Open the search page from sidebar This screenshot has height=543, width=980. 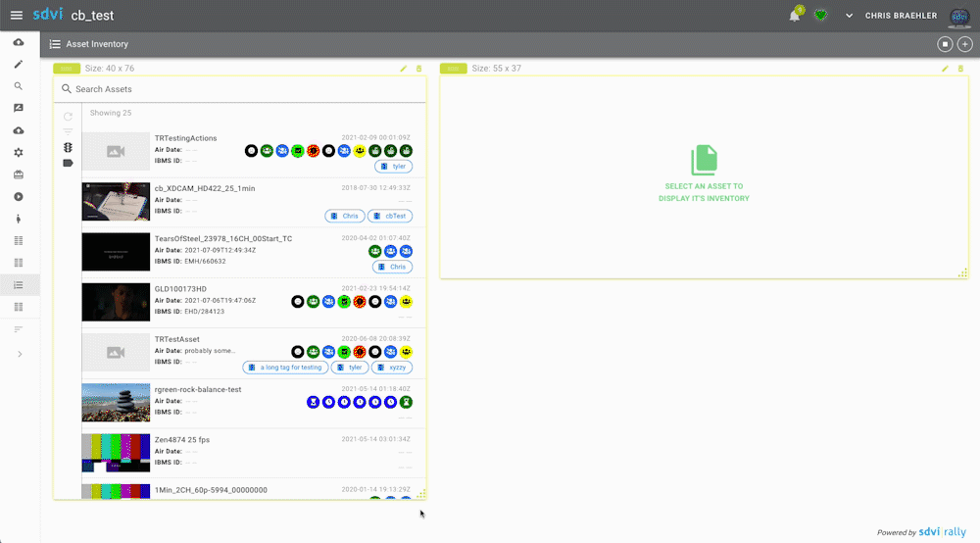19,86
